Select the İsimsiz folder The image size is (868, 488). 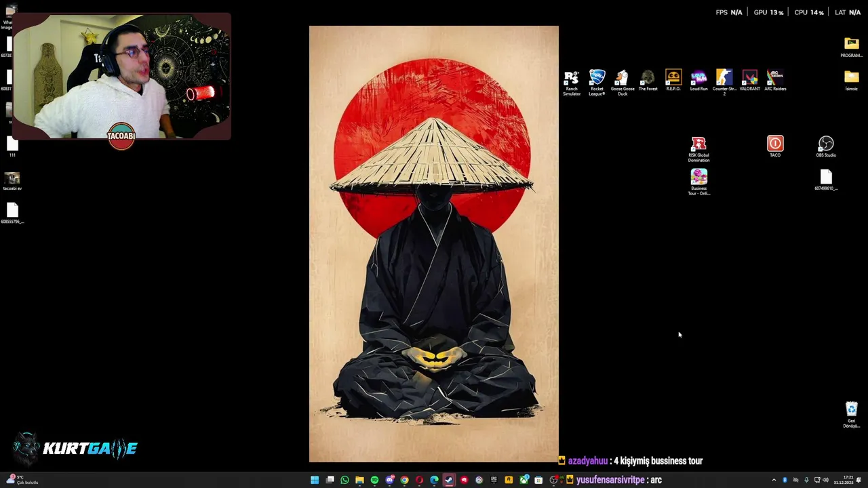(851, 81)
